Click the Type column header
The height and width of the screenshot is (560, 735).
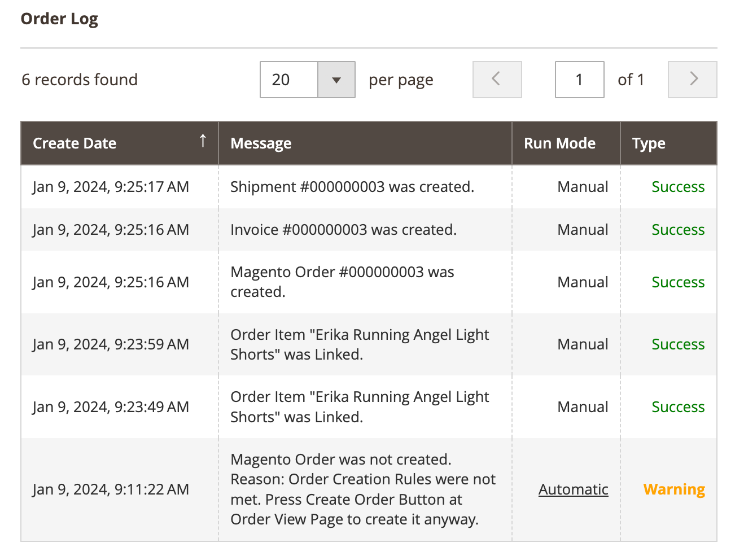649,143
